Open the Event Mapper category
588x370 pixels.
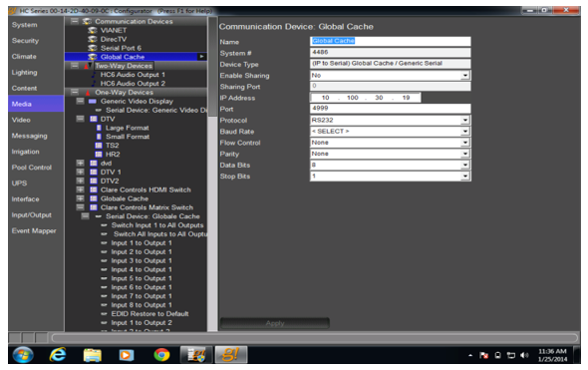click(34, 230)
